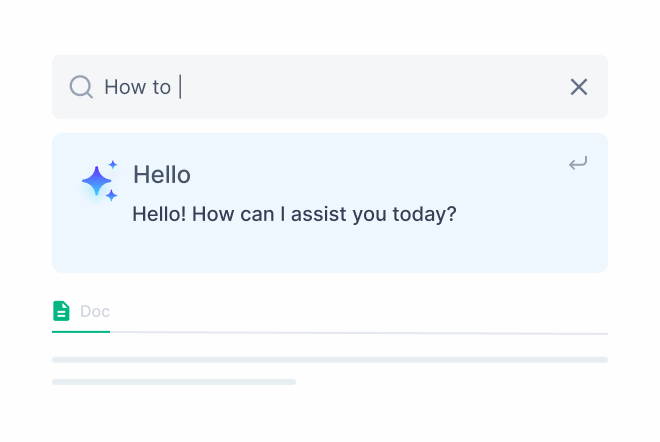Switch to the Doc tab label
Viewport: 660px width, 442px height.
(x=95, y=311)
